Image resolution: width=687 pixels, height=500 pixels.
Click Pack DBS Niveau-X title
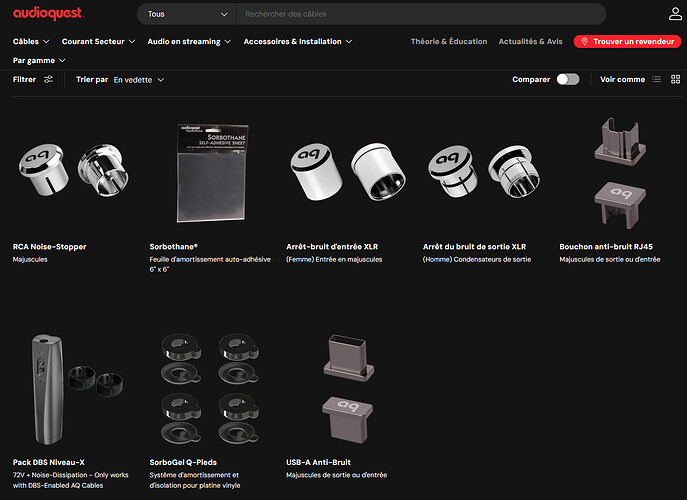click(x=49, y=462)
